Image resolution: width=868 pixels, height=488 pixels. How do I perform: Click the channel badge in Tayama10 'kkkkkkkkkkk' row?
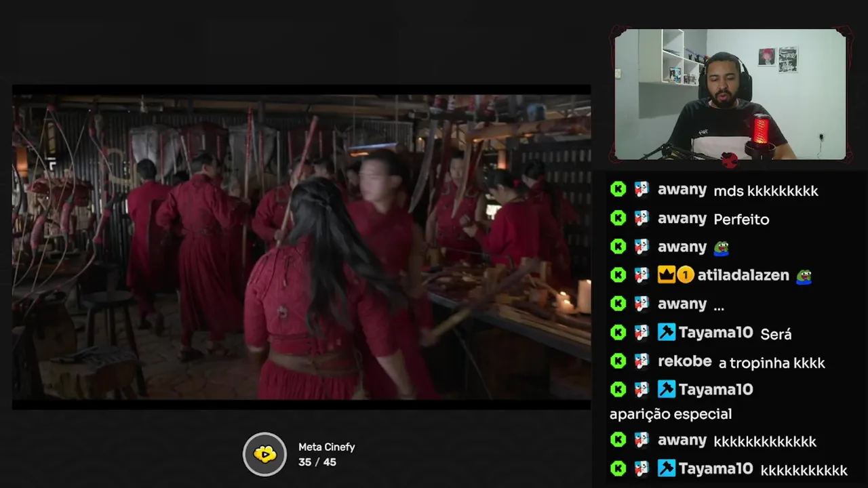click(x=642, y=468)
